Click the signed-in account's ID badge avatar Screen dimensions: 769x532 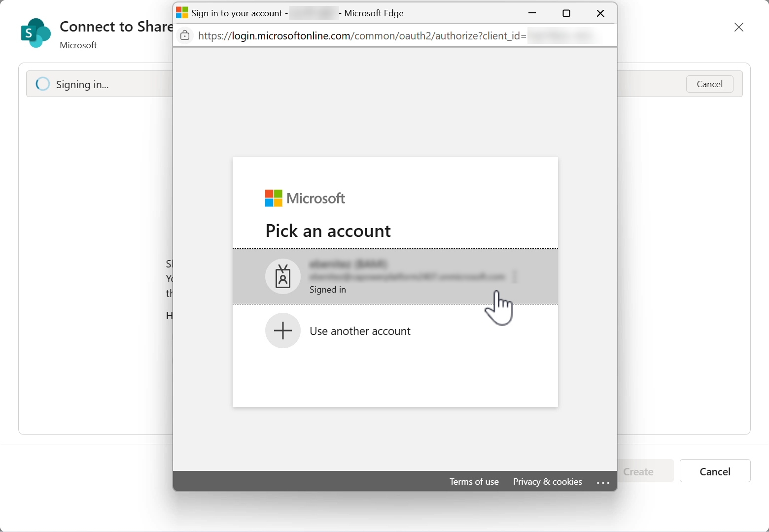coord(282,276)
